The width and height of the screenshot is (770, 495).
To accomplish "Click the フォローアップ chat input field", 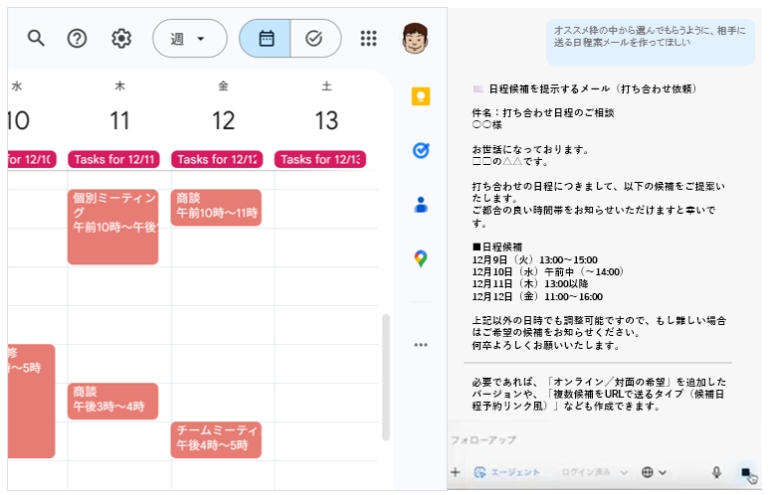I will [x=602, y=440].
